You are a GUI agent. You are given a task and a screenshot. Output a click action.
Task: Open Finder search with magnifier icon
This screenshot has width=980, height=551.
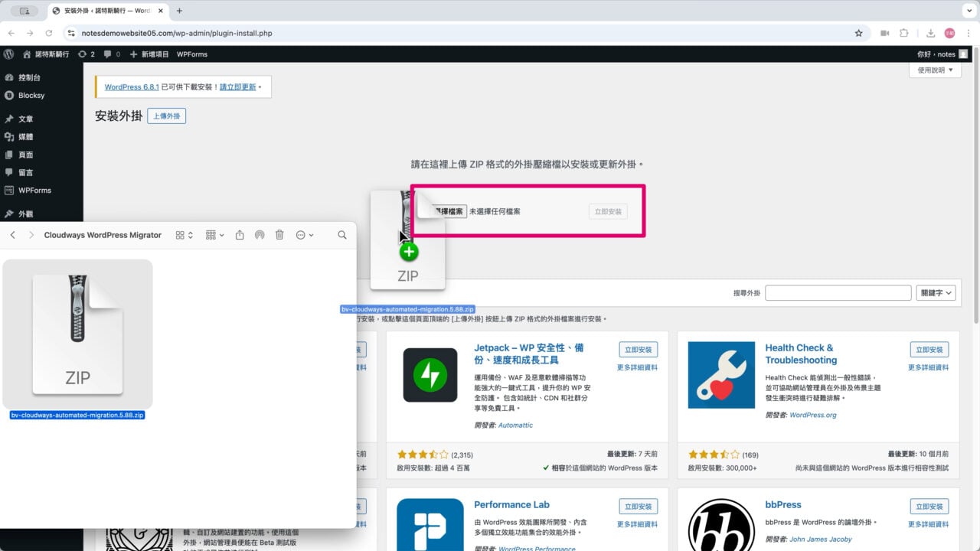click(x=342, y=235)
